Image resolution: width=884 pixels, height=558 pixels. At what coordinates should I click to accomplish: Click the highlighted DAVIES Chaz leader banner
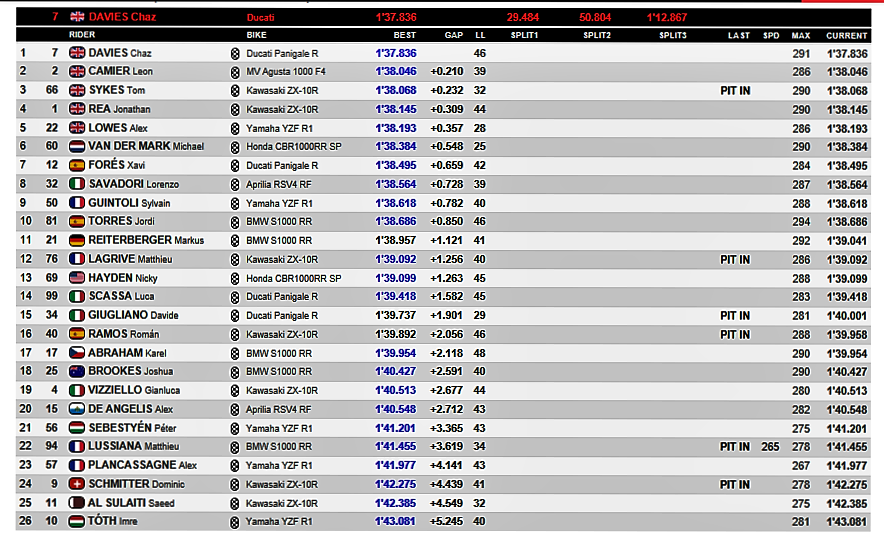click(x=443, y=17)
